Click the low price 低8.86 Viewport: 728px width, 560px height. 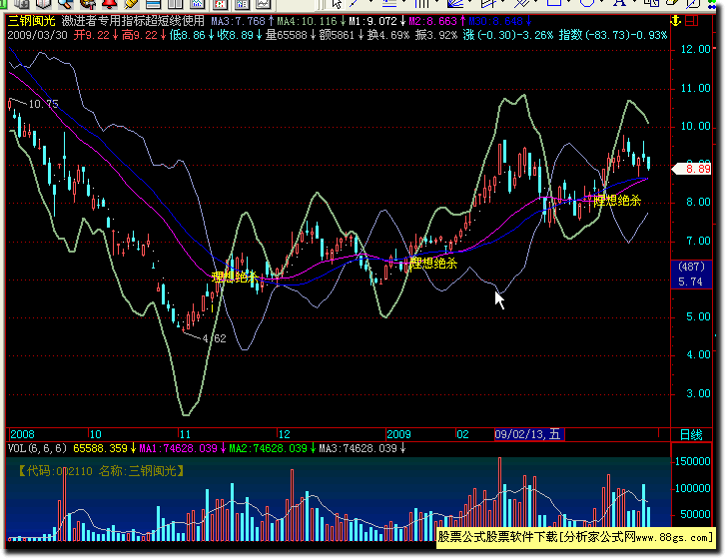pyautogui.click(x=187, y=35)
